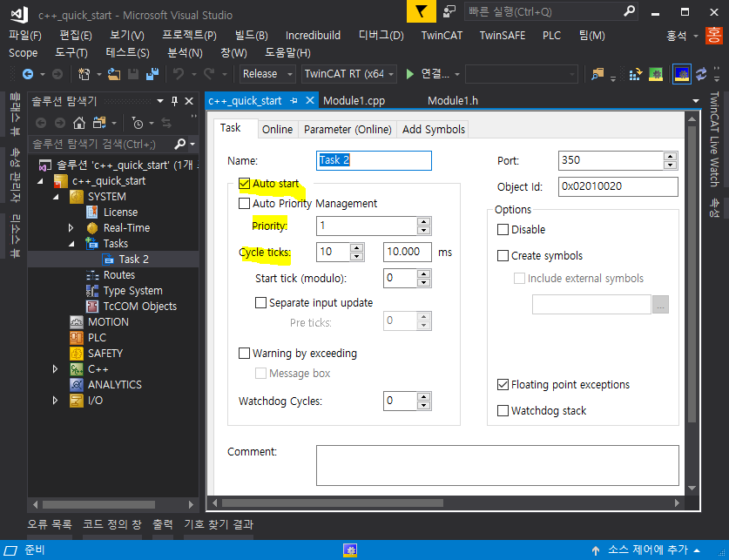Collapse the Tasks tree node

point(71,244)
